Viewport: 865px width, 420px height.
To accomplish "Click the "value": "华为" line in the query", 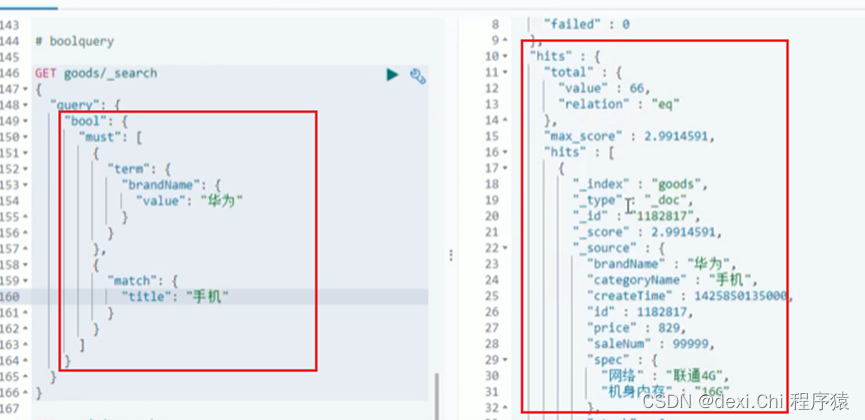I will 189,201.
